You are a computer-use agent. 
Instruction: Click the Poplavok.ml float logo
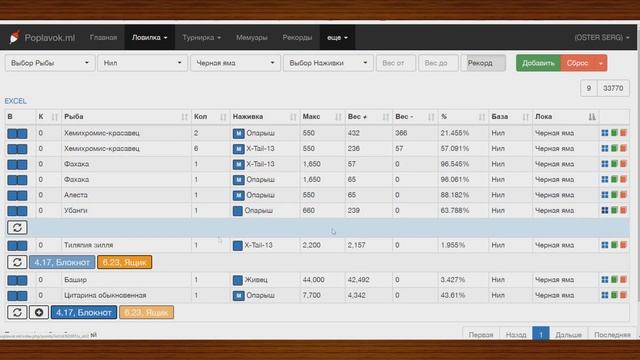click(15, 37)
